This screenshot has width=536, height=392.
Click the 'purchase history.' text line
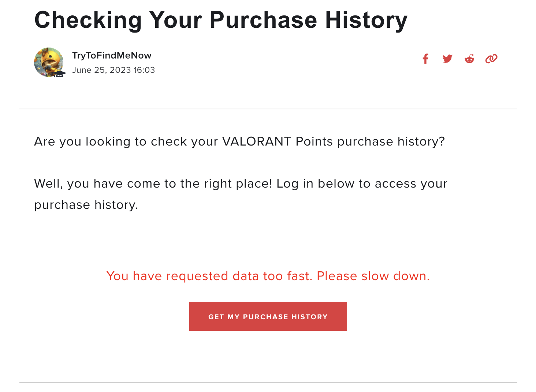tap(86, 205)
